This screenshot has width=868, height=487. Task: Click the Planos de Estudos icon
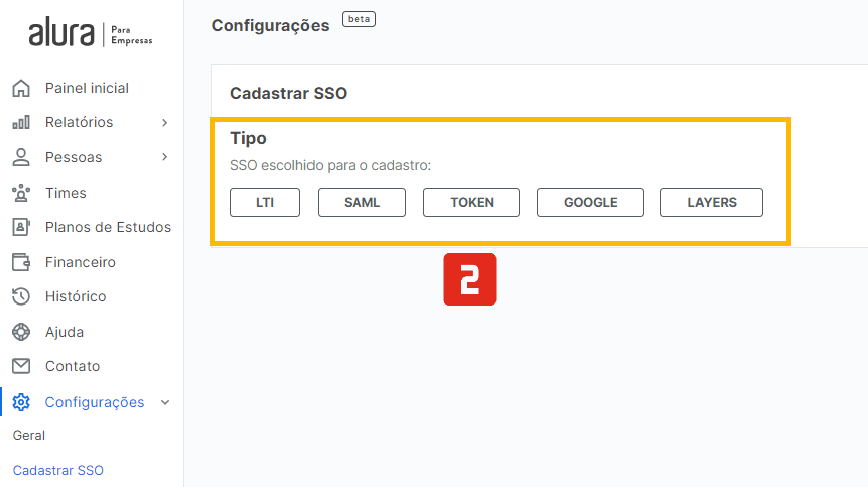[x=21, y=227]
